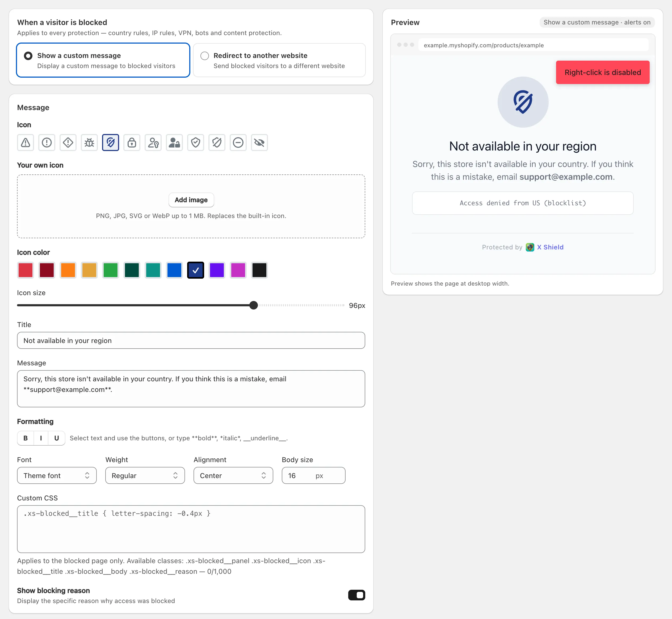Pick the person with lock icon
The width and height of the screenshot is (672, 619).
click(174, 143)
